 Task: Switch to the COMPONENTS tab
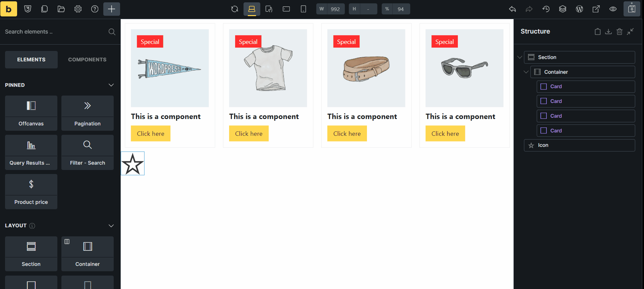point(87,60)
